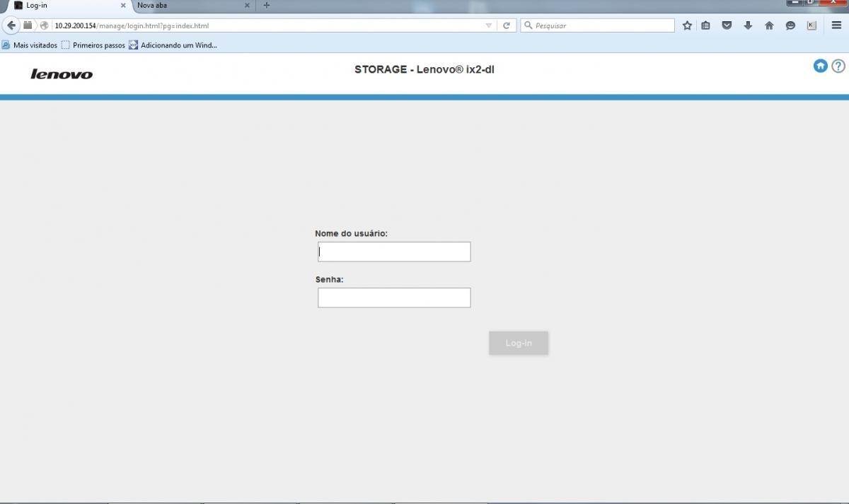Viewport: 849px width, 504px height.
Task: Click the K extension toolbar icon
Action: pos(812,25)
